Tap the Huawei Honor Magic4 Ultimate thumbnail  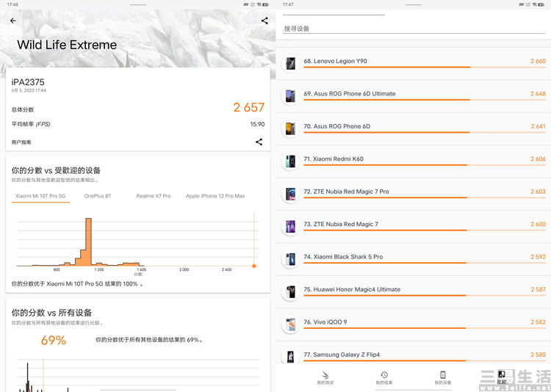(x=291, y=292)
